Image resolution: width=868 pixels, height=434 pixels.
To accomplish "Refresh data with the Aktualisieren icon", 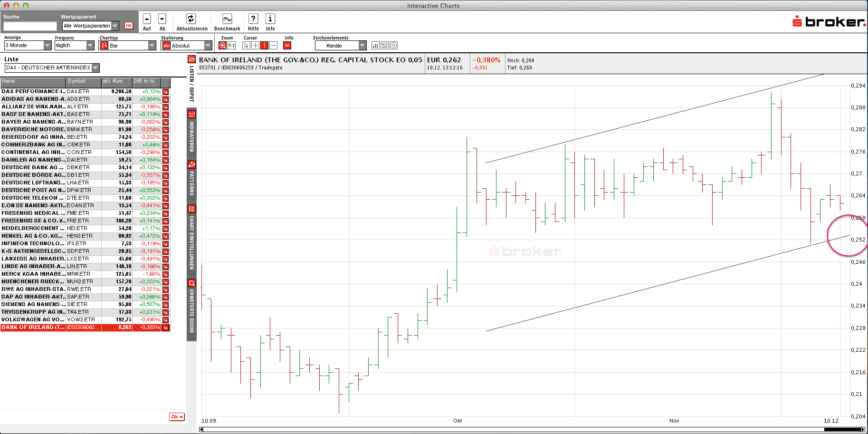I will [191, 19].
